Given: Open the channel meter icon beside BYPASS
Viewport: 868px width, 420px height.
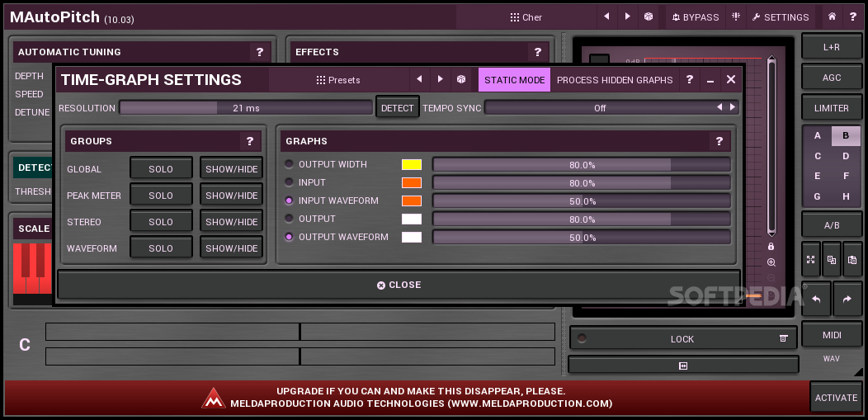Looking at the screenshot, I should (736, 17).
